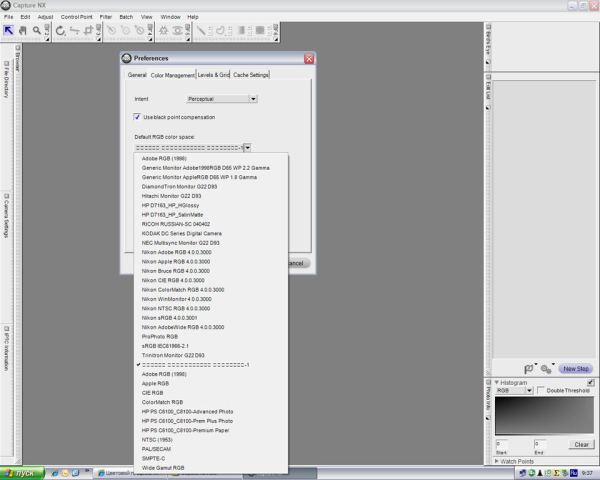
Task: Select the Zoom magnifier tool
Action: click(x=36, y=31)
